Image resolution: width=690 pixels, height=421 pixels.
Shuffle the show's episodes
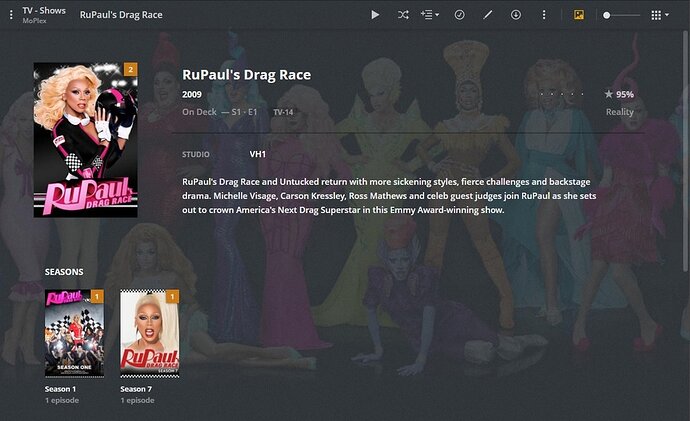403,15
